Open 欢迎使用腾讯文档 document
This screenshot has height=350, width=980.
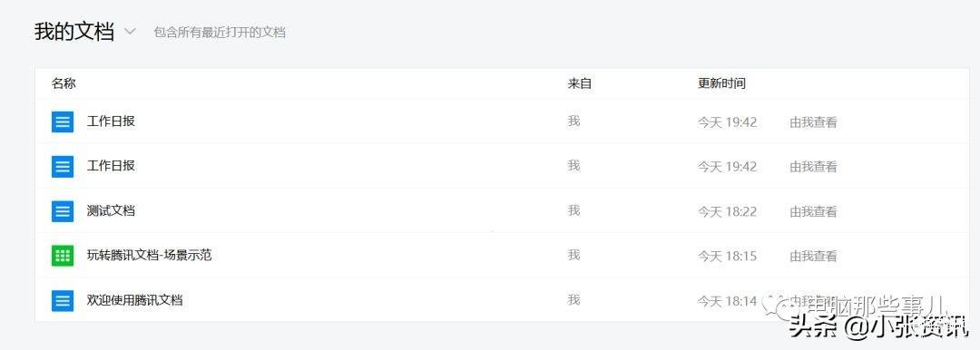point(134,300)
